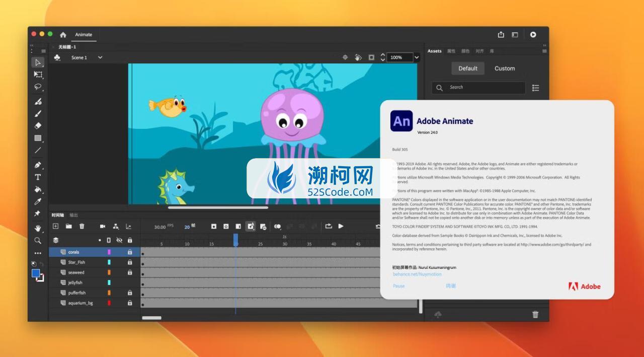Click the Insert Frame icon in timeline
The image size is (644, 357).
point(238,227)
